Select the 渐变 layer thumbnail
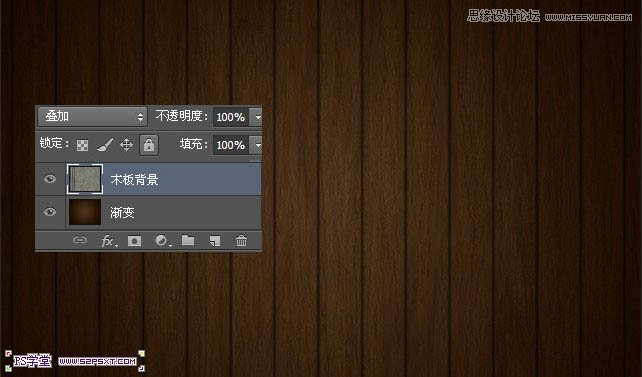The image size is (642, 377). (85, 212)
